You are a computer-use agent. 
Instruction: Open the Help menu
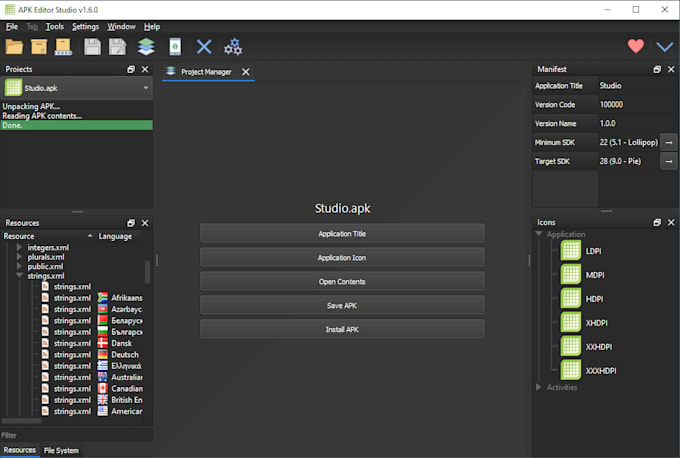point(152,26)
